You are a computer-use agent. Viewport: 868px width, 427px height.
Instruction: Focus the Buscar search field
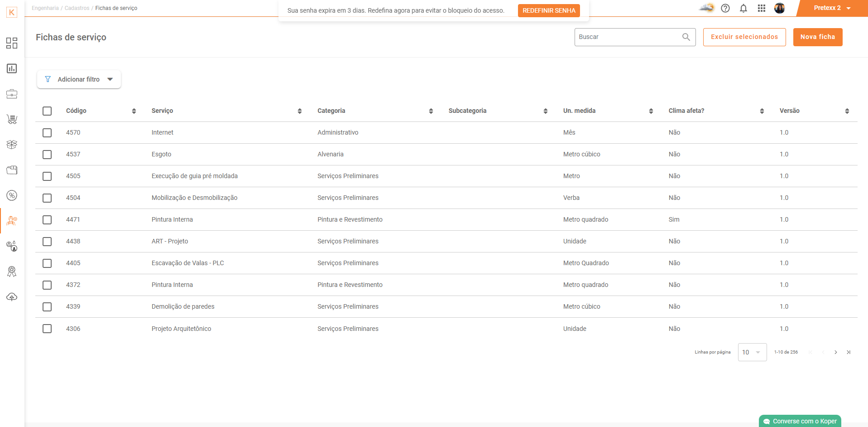coord(635,37)
